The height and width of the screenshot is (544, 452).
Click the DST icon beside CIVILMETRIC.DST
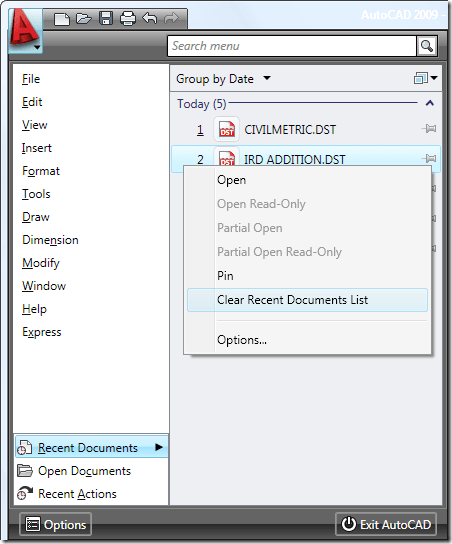(227, 129)
